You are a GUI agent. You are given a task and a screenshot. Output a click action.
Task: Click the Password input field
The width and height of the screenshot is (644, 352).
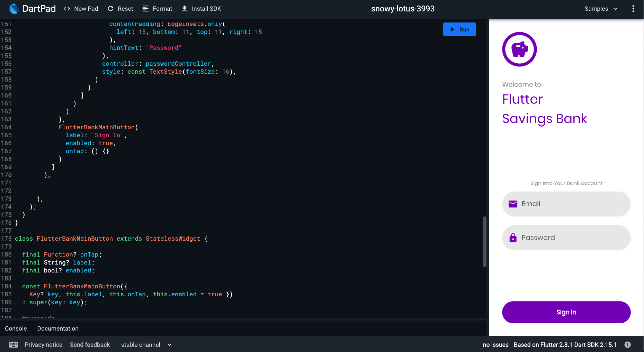tap(566, 238)
